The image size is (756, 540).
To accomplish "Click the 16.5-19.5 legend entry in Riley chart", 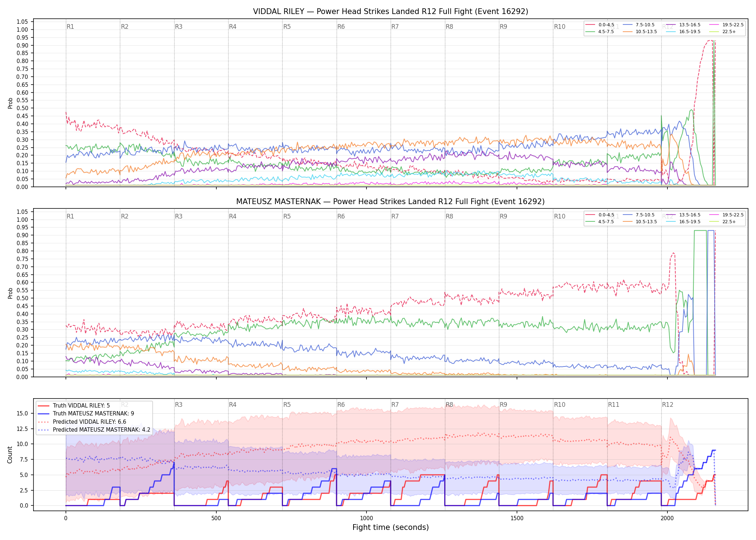I will point(683,32).
